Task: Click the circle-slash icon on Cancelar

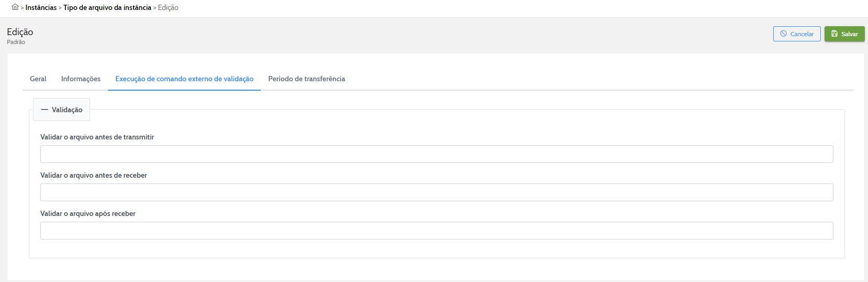Action: [784, 34]
